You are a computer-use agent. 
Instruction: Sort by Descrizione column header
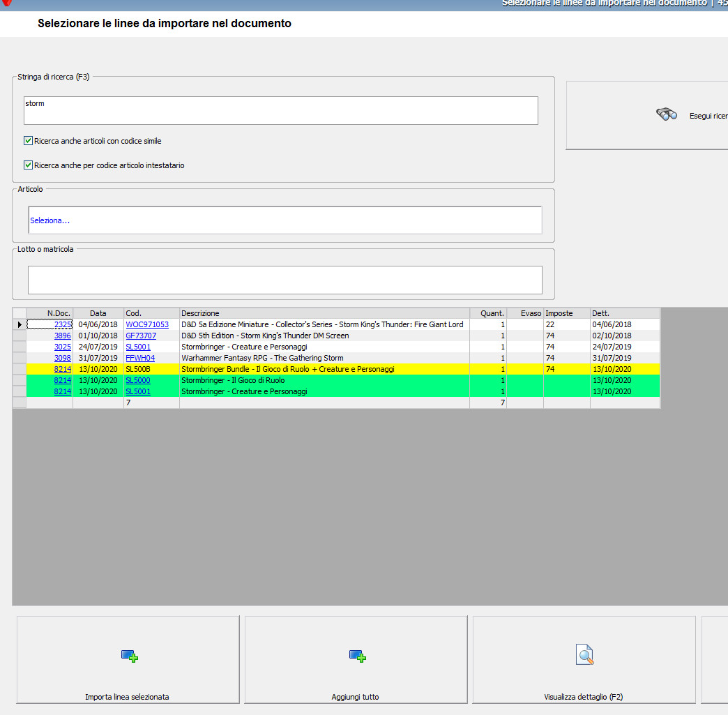point(324,313)
